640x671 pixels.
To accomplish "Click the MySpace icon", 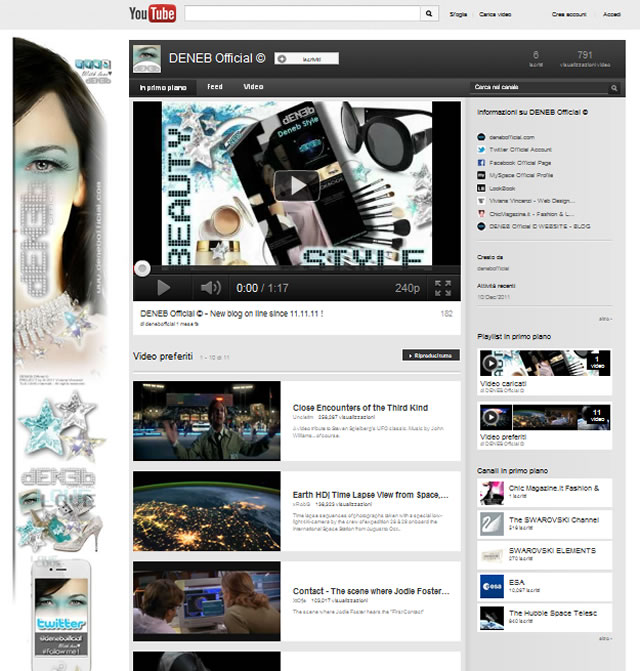I will (x=481, y=175).
